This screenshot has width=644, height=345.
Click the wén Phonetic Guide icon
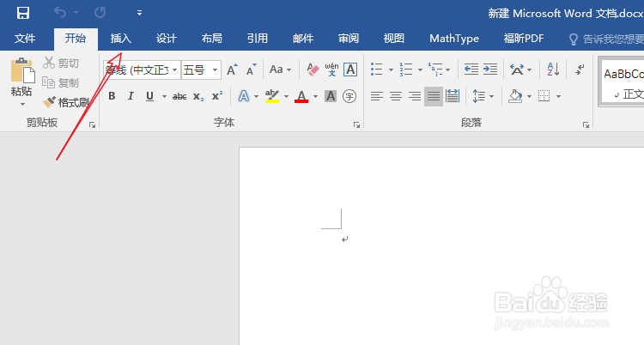pyautogui.click(x=331, y=70)
